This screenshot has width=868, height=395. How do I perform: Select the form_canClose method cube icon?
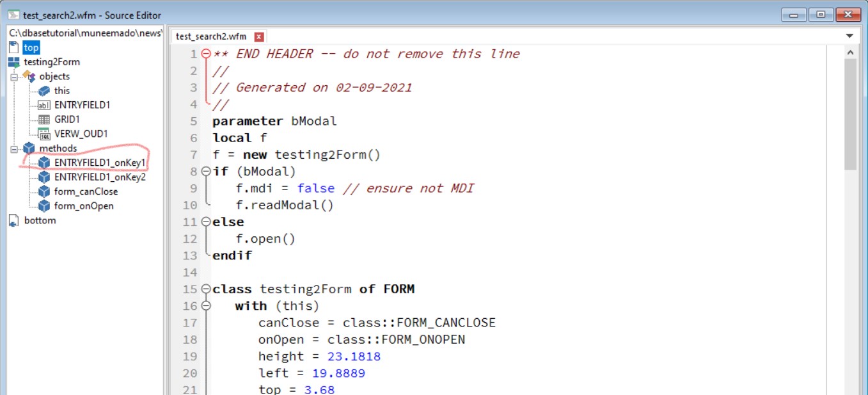click(44, 191)
